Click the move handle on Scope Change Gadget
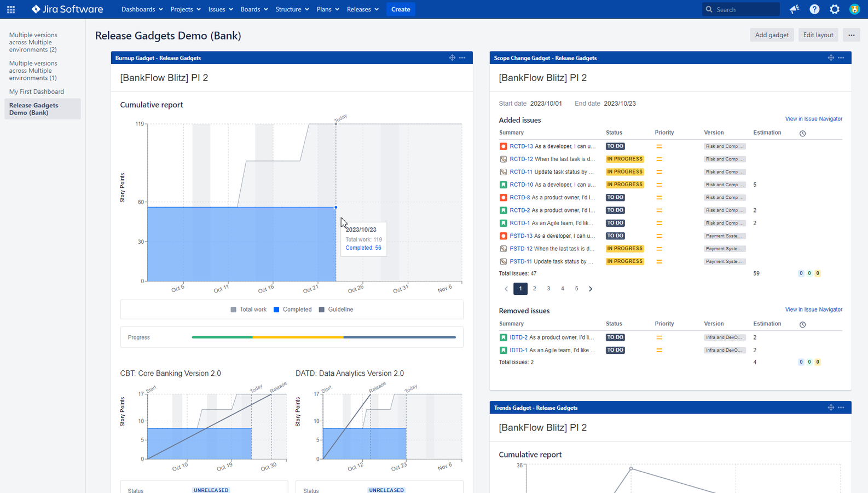The image size is (868, 493). tap(831, 58)
